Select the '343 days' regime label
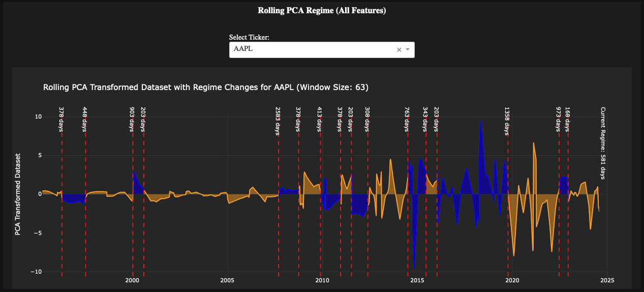This screenshot has width=644, height=292. (x=425, y=119)
